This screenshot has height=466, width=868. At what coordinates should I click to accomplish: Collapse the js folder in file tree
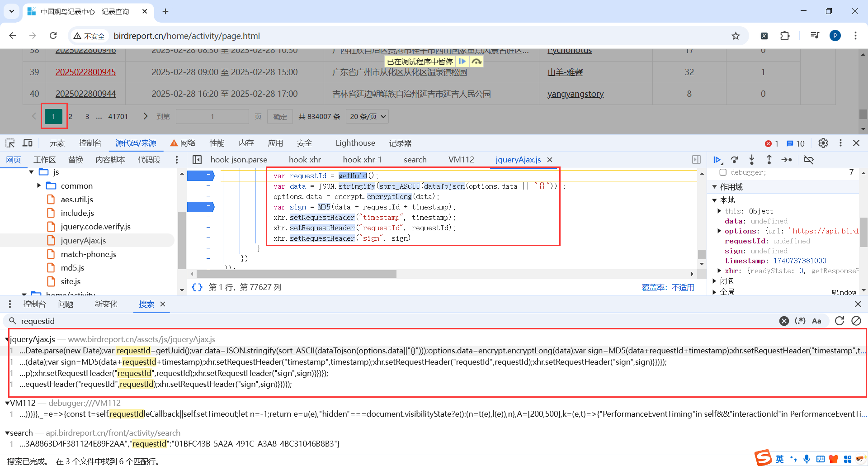point(31,172)
